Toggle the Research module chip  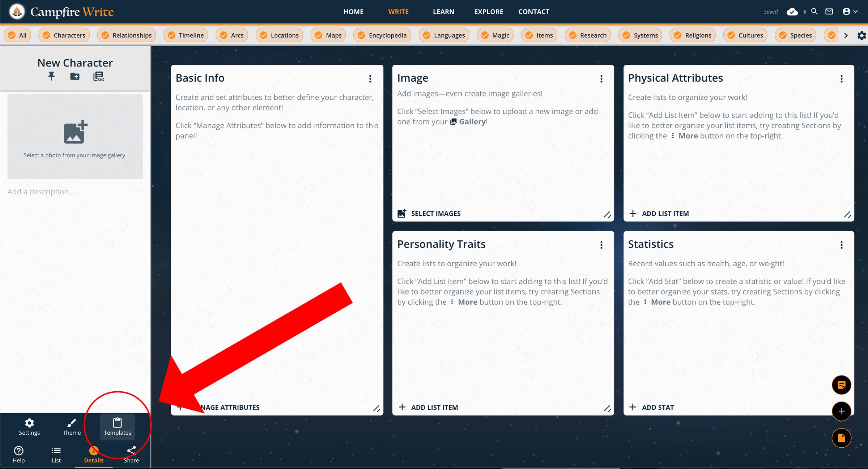pos(588,35)
